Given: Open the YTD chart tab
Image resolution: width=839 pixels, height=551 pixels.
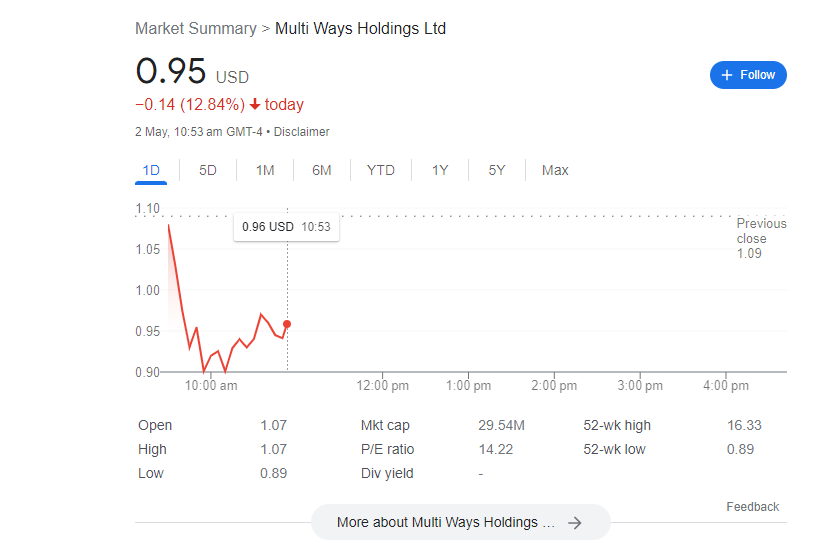Looking at the screenshot, I should point(380,171).
